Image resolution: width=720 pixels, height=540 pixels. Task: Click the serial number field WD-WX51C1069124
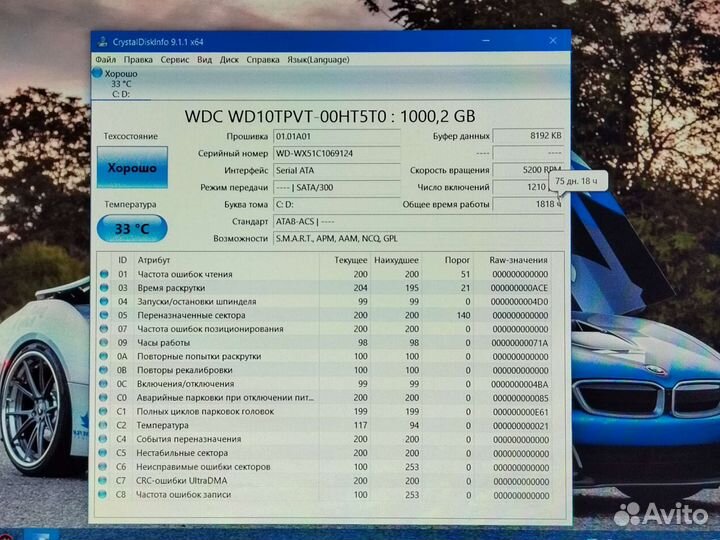coord(337,153)
